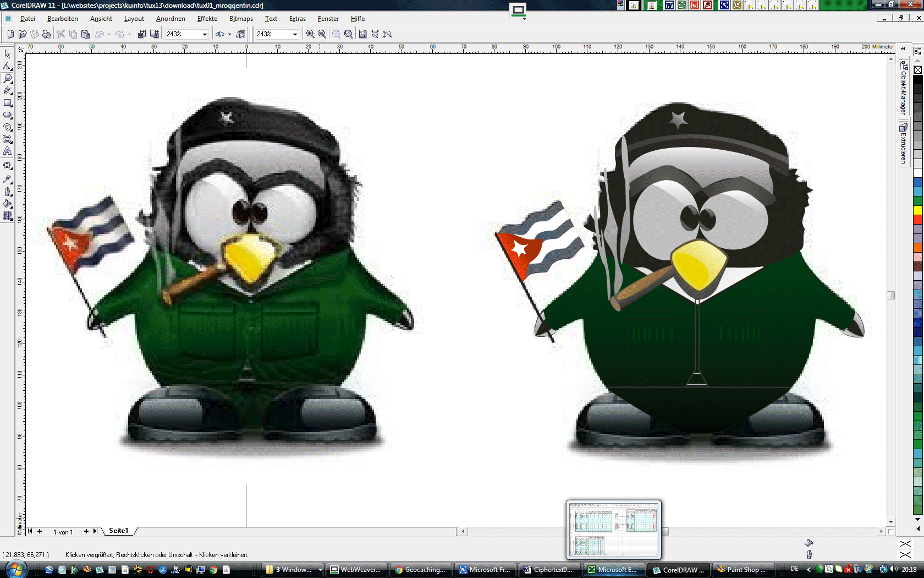Pick the yellow color swatch in palette

(918, 210)
